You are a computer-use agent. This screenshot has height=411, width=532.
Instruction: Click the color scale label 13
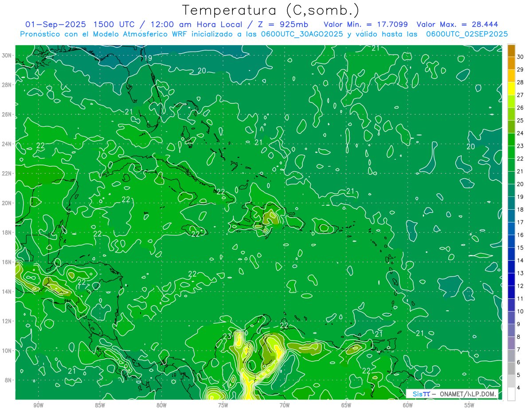tap(520, 273)
